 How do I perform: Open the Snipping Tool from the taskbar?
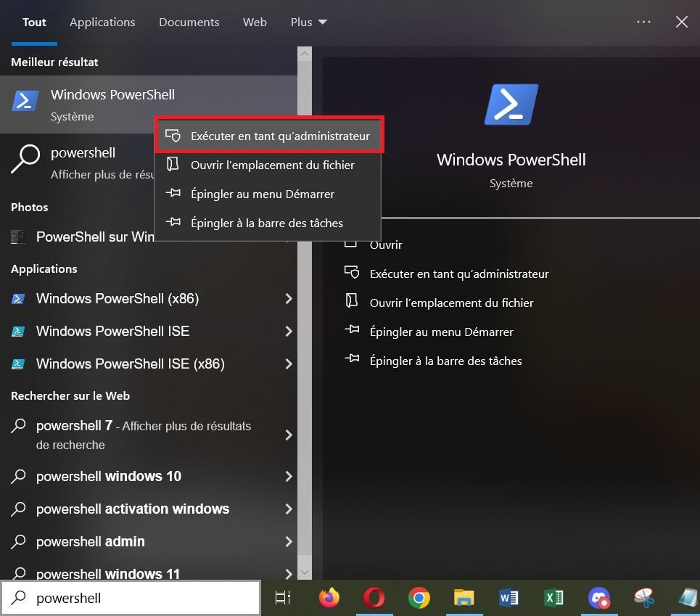[x=643, y=597]
